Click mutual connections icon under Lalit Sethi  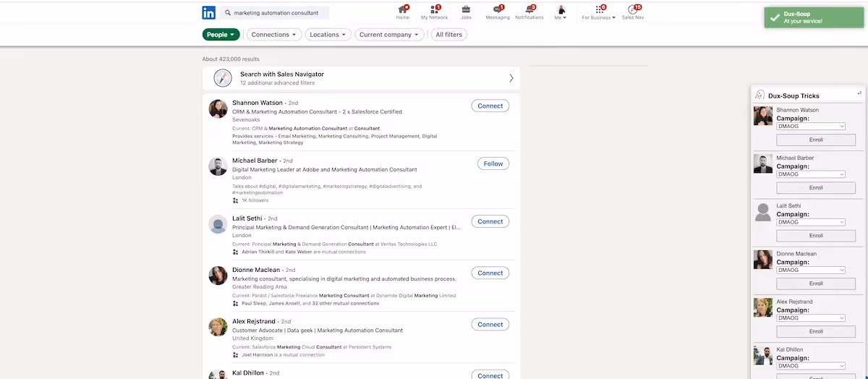coord(235,252)
